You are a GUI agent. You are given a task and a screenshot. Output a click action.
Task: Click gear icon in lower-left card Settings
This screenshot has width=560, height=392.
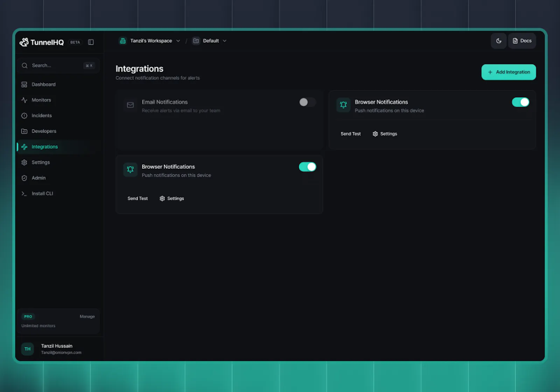coord(162,198)
